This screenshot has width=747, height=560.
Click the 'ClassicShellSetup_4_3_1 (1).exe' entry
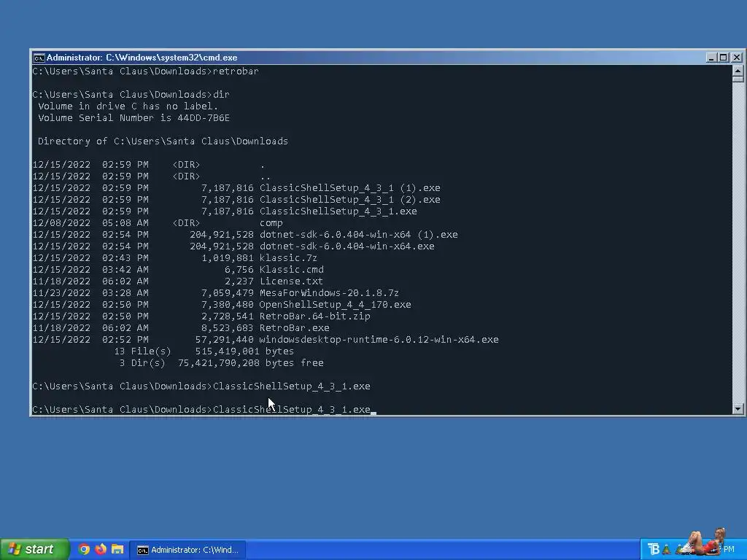tap(349, 188)
